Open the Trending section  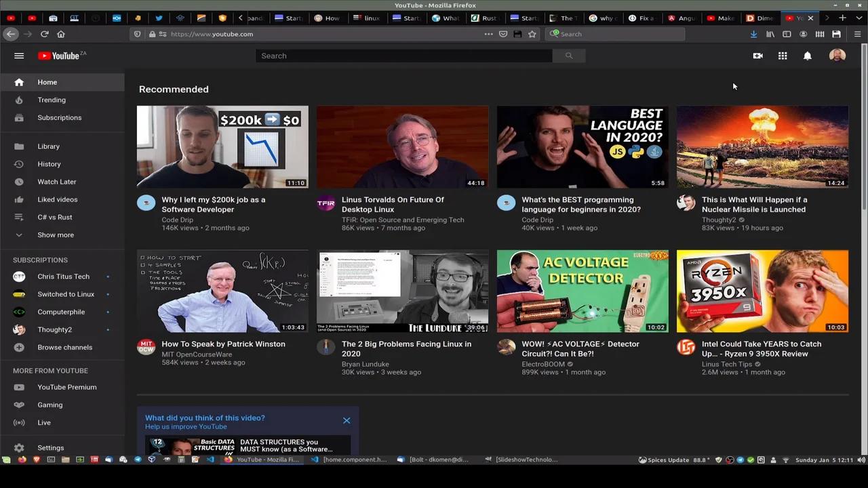(52, 100)
